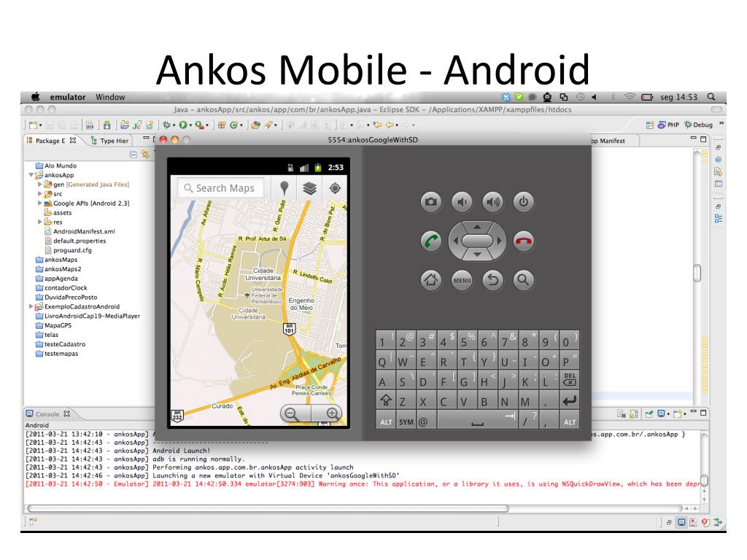Expand the res folder
The height and width of the screenshot is (560, 747).
39,222
